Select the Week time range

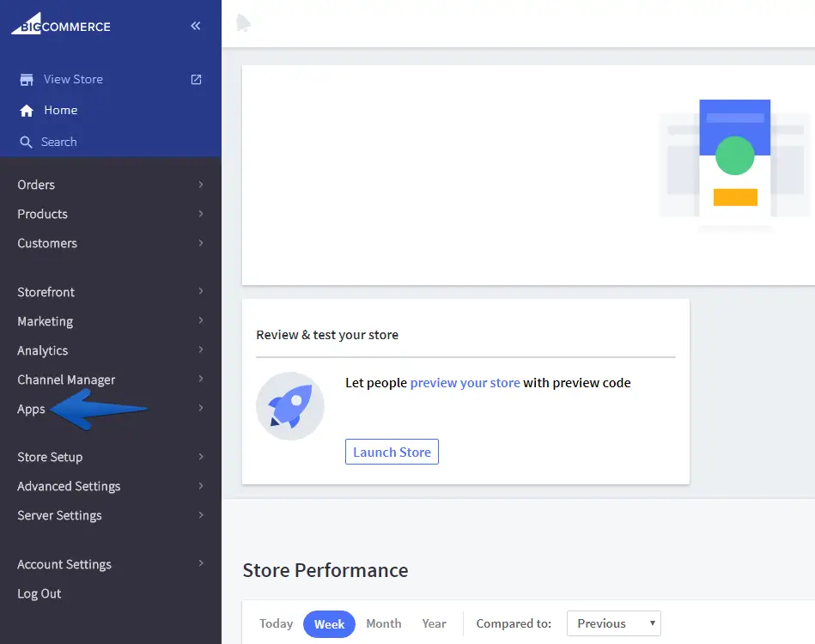pyautogui.click(x=329, y=624)
